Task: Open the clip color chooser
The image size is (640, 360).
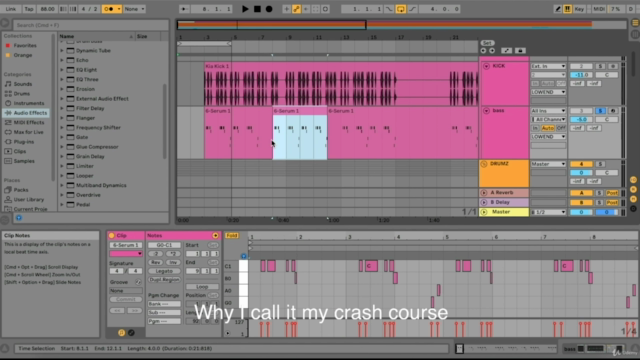Action: pos(126,254)
